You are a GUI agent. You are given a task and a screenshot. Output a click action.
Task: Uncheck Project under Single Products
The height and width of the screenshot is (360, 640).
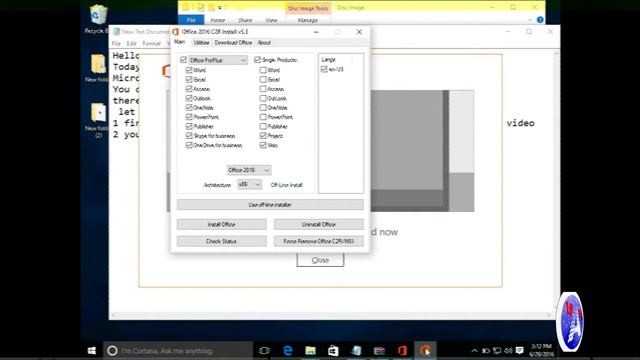[263, 136]
